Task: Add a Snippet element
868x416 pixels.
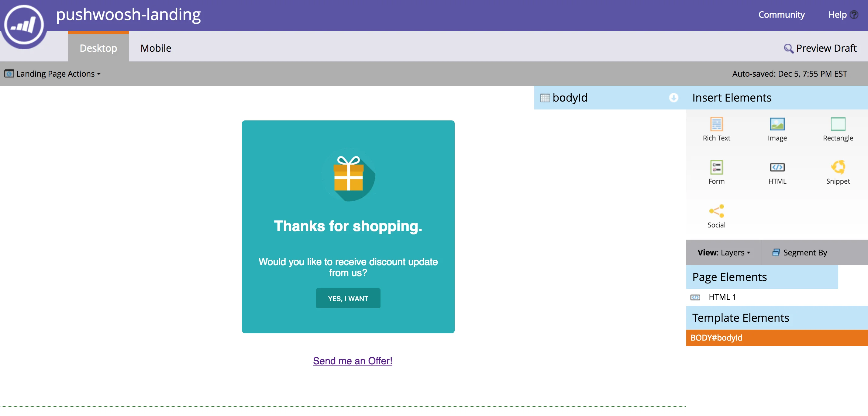Action: click(x=837, y=167)
